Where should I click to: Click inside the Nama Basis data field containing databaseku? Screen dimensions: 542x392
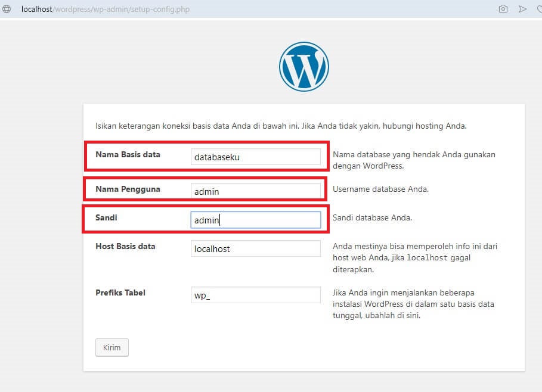[x=255, y=157]
